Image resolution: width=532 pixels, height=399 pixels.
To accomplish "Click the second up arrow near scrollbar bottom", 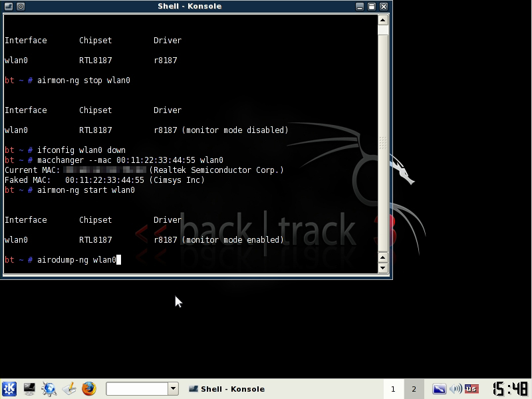I will tap(383, 257).
